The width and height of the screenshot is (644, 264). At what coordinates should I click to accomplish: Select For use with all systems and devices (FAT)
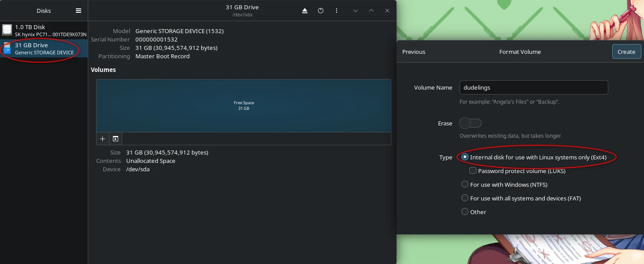pos(465,198)
